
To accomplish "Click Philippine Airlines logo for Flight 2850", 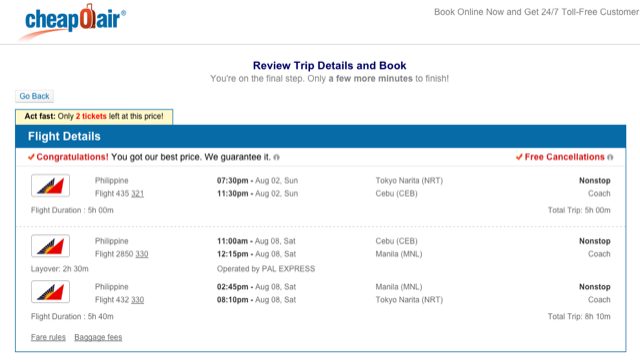I will (50, 246).
